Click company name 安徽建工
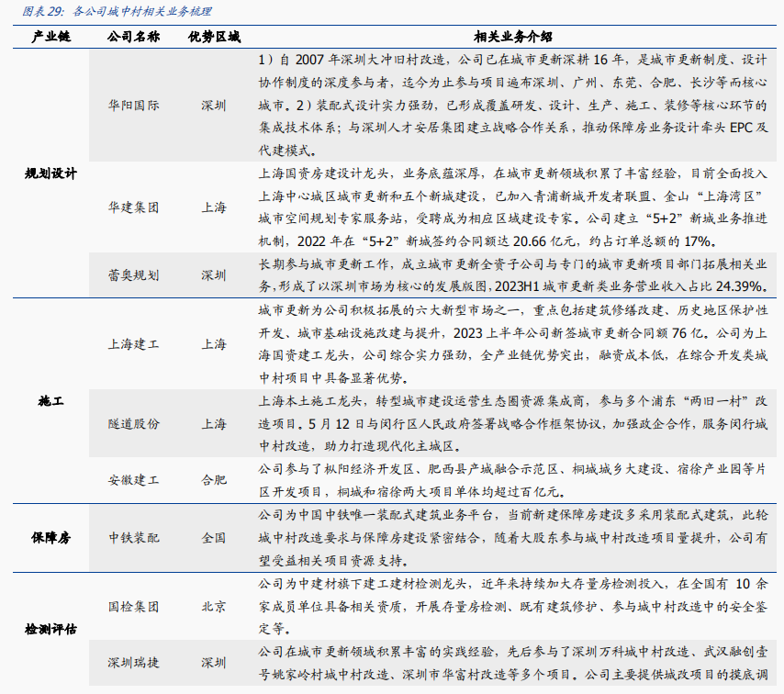 pyautogui.click(x=133, y=480)
